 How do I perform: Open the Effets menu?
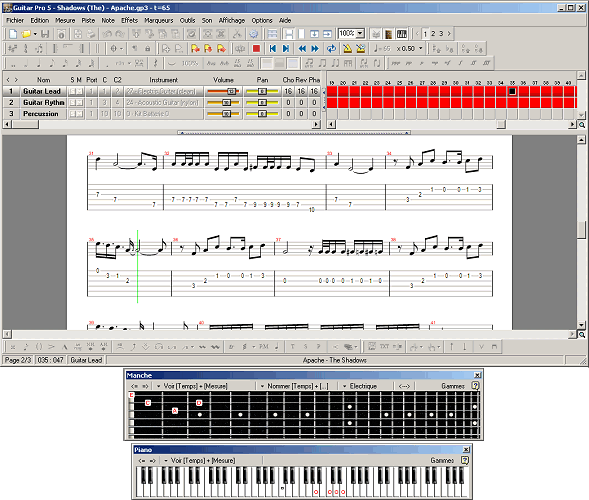click(130, 20)
